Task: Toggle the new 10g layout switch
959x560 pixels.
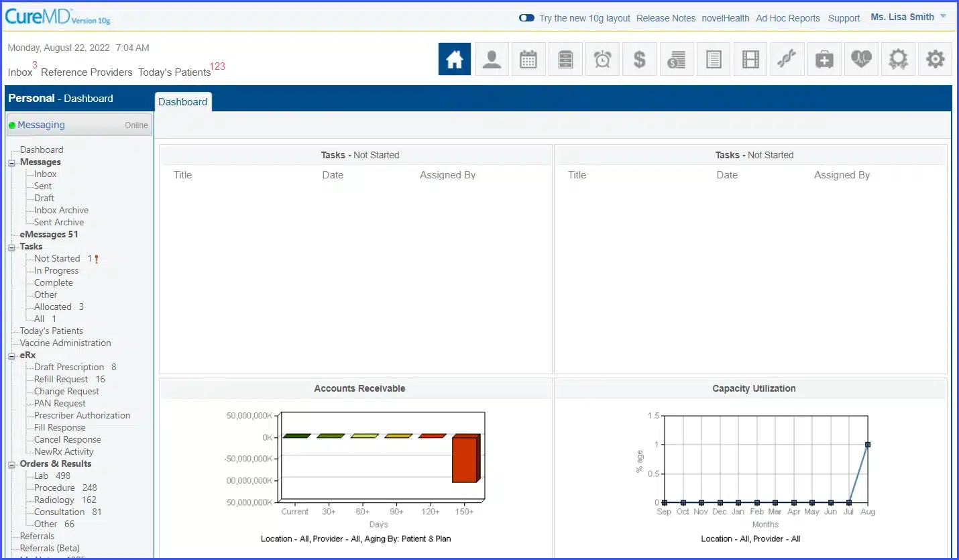Action: (526, 18)
